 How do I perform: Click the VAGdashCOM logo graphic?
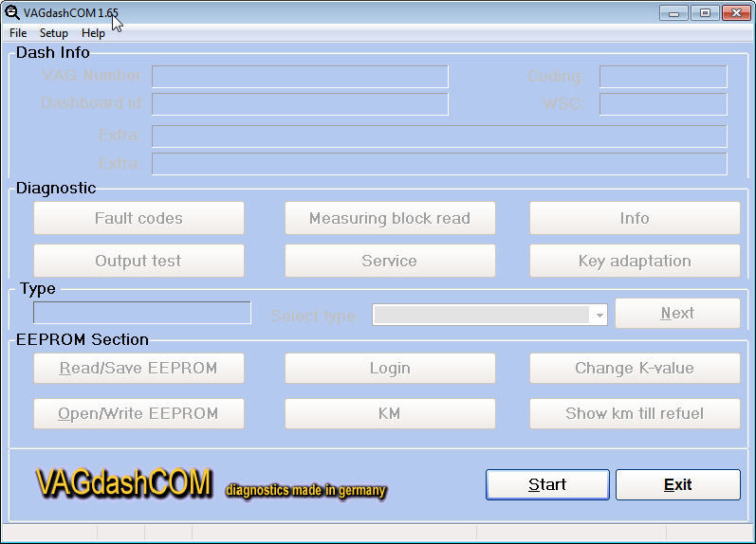click(x=123, y=483)
